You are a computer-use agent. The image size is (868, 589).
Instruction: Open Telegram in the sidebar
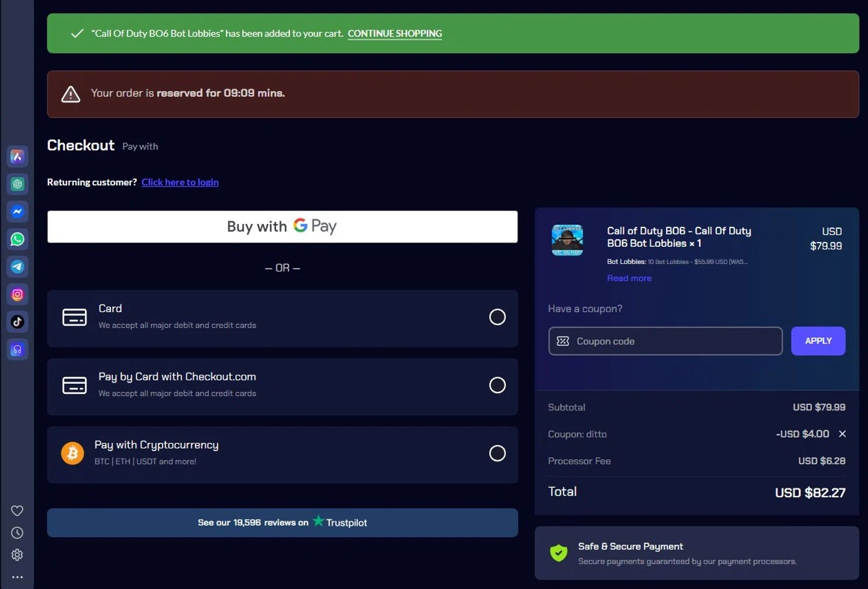[17, 266]
